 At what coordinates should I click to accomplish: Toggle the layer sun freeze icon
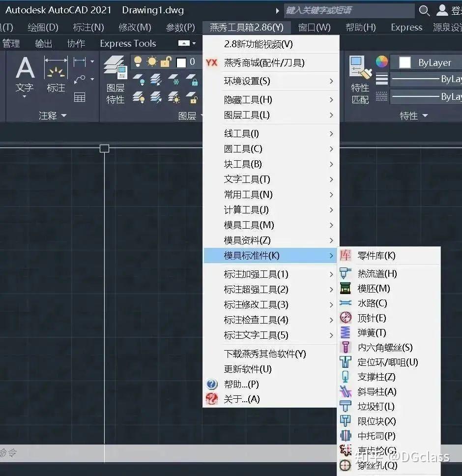click(x=152, y=61)
